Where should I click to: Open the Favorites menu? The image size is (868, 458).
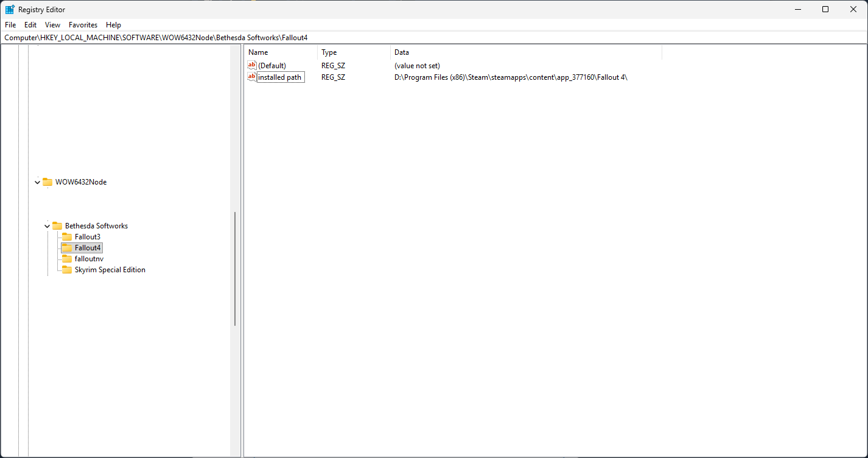(83, 25)
